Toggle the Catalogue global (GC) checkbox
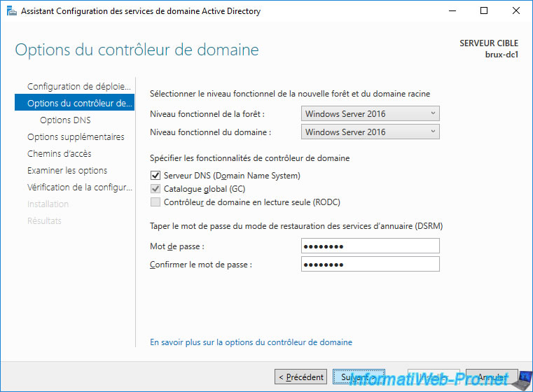The height and width of the screenshot is (392, 533). click(x=155, y=189)
